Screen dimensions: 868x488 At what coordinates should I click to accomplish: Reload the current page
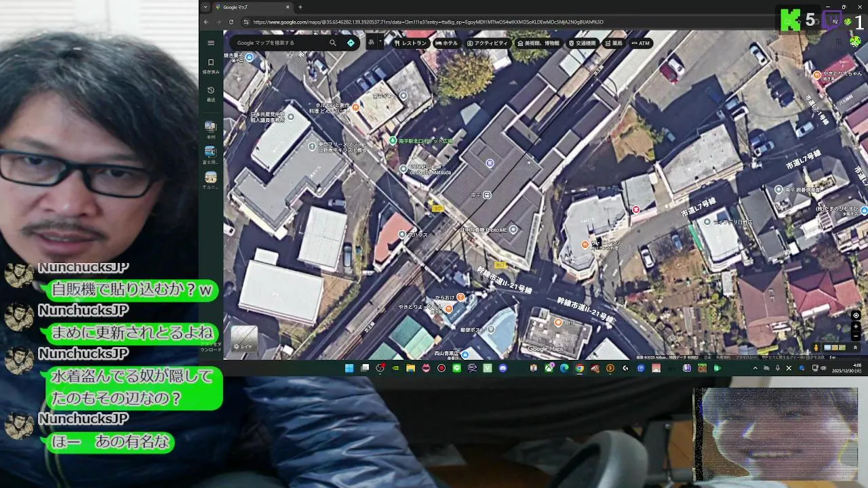click(231, 22)
